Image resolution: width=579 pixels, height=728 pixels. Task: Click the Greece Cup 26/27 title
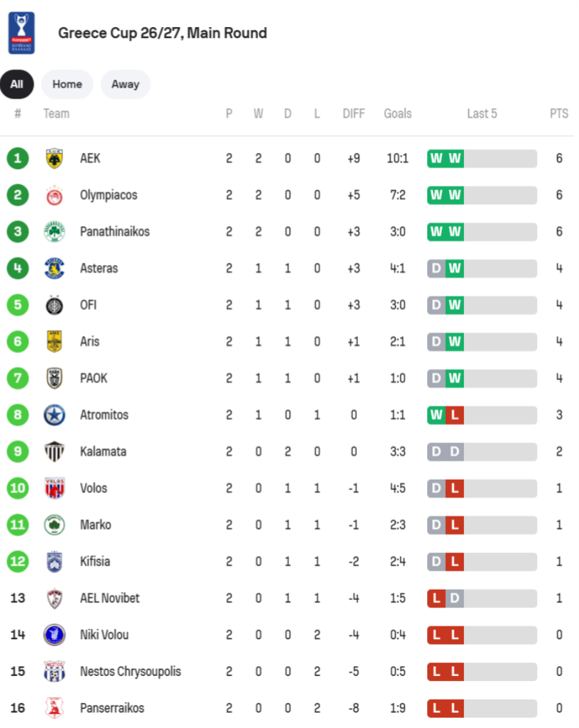click(162, 33)
